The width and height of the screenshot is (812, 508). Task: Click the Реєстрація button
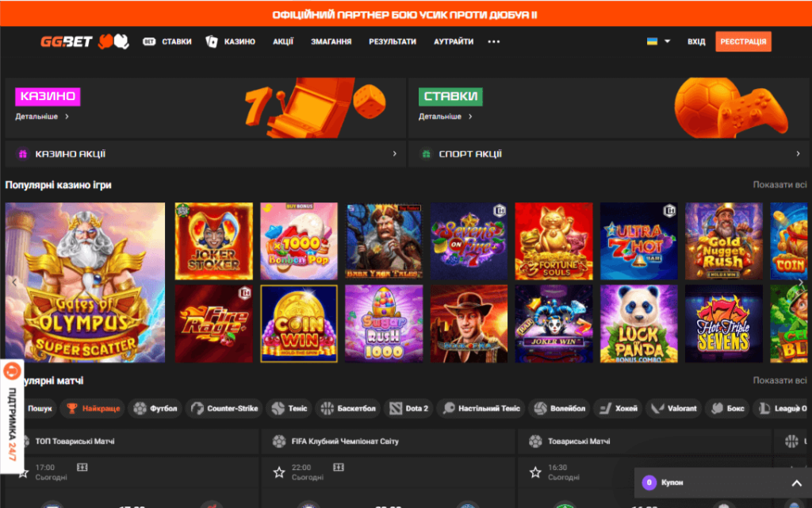click(x=743, y=41)
